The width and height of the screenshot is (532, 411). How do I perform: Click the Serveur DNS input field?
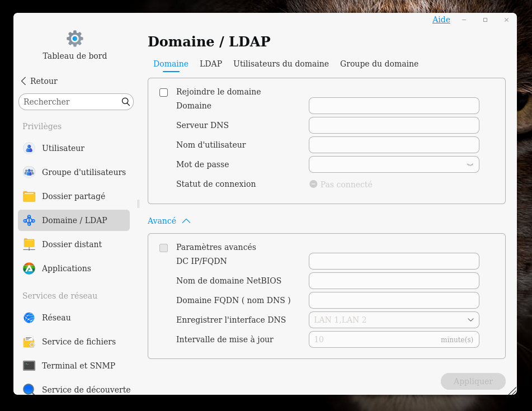click(x=394, y=125)
